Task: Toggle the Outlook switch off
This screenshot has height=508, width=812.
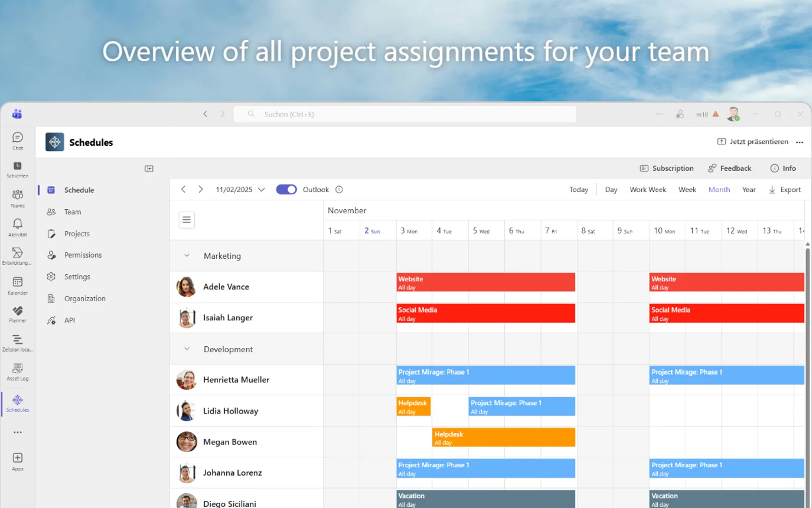Action: pos(286,189)
